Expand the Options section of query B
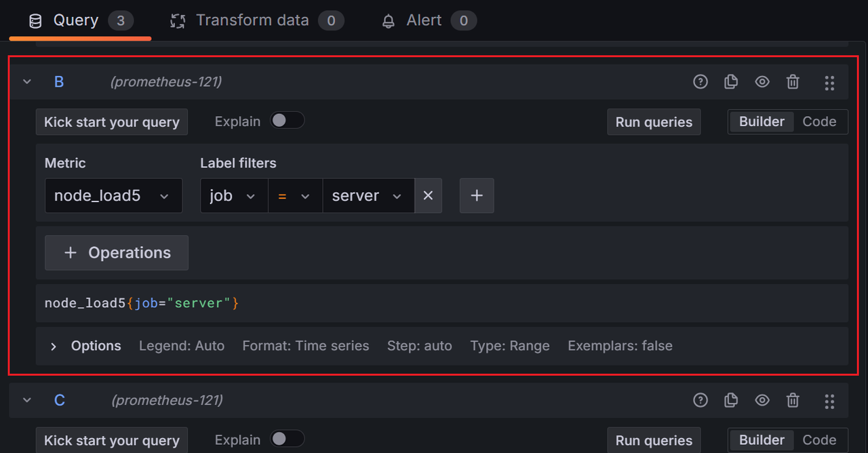This screenshot has width=868, height=453. [85, 346]
